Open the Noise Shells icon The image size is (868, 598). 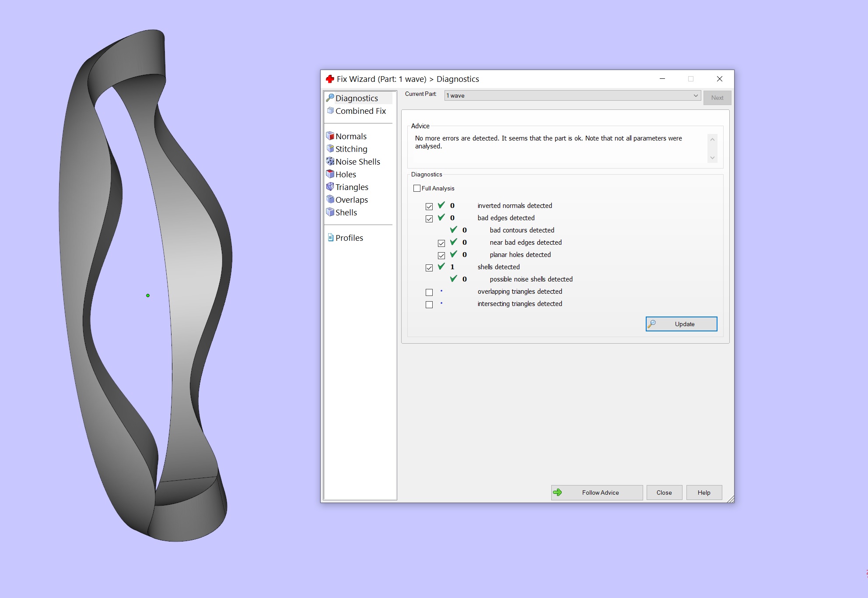[330, 162]
